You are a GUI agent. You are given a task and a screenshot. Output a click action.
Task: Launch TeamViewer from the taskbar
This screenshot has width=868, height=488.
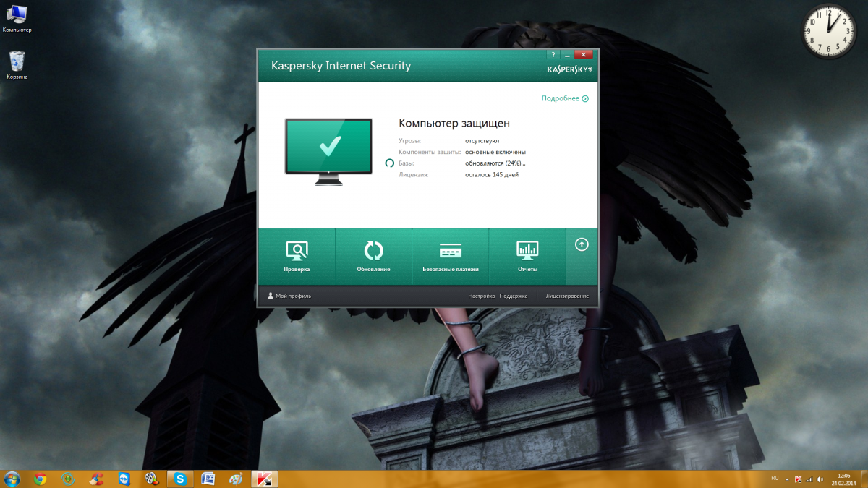coord(124,479)
